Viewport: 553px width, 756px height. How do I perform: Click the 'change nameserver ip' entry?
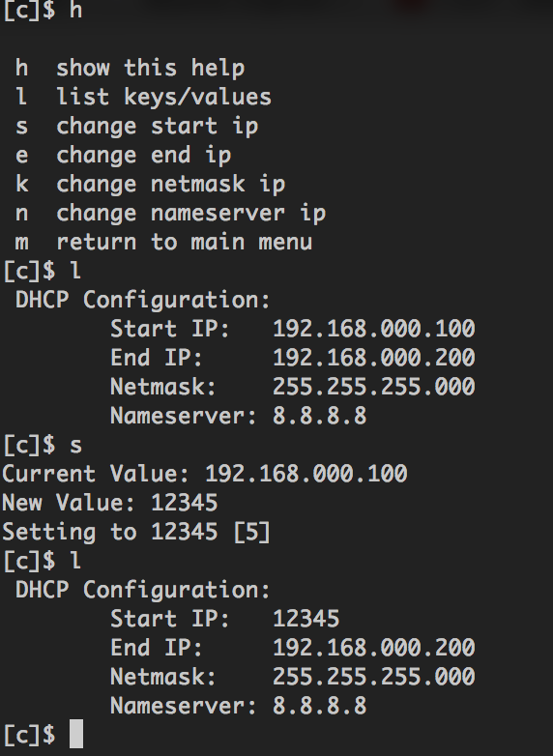[171, 214]
